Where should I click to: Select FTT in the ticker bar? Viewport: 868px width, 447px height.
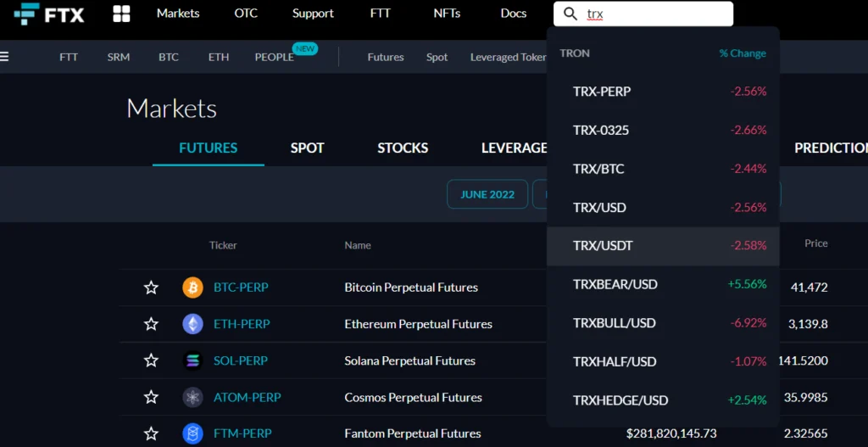[69, 57]
